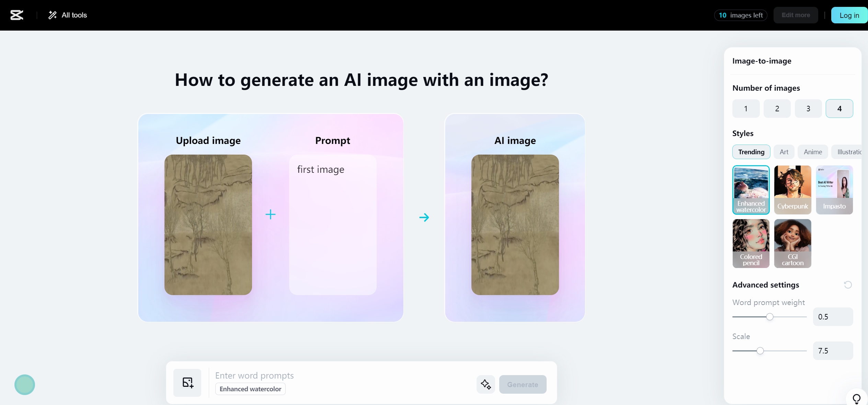Click the All tools menu item
868x405 pixels.
pyautogui.click(x=68, y=15)
